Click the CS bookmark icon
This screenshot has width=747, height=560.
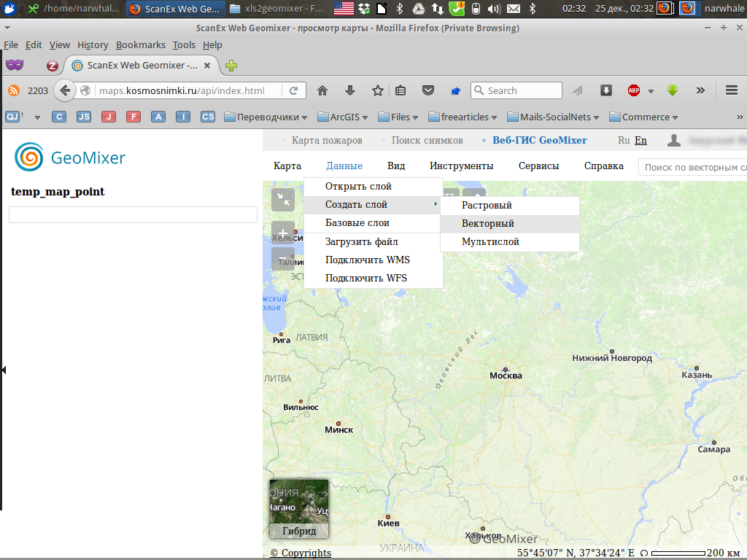coord(208,117)
